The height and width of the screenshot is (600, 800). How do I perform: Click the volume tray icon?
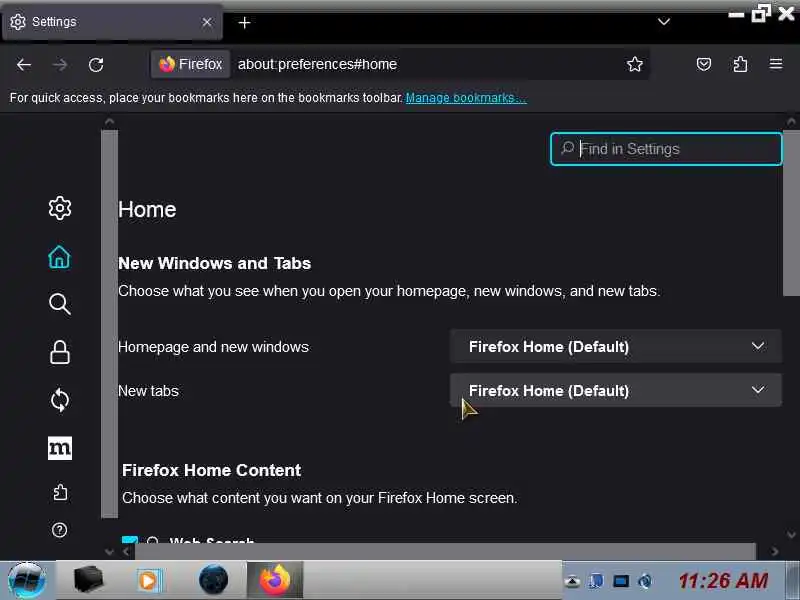click(x=645, y=581)
